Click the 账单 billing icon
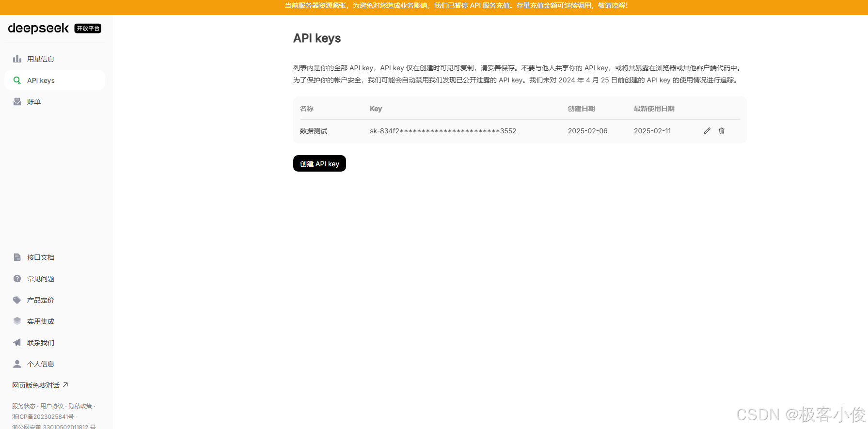 coord(17,102)
